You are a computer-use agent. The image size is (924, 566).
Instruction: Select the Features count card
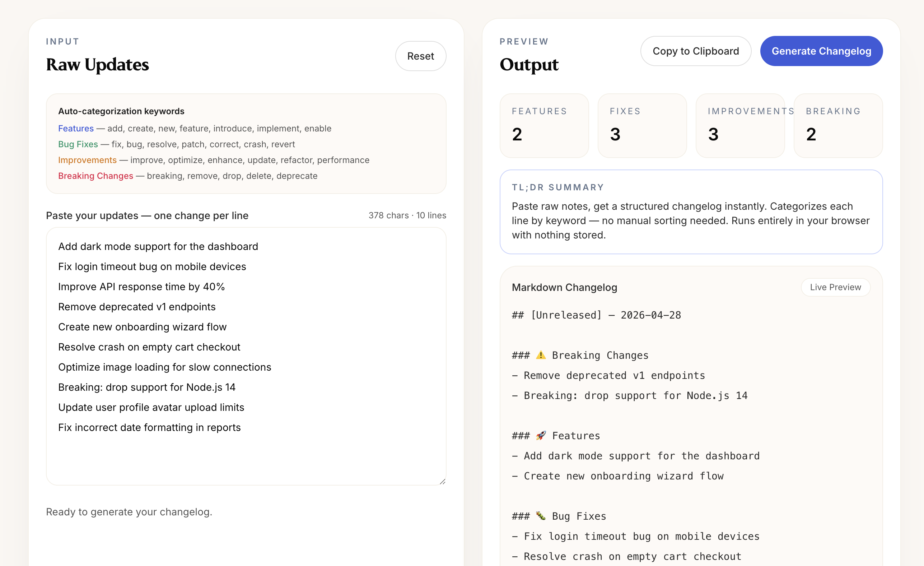coord(544,126)
